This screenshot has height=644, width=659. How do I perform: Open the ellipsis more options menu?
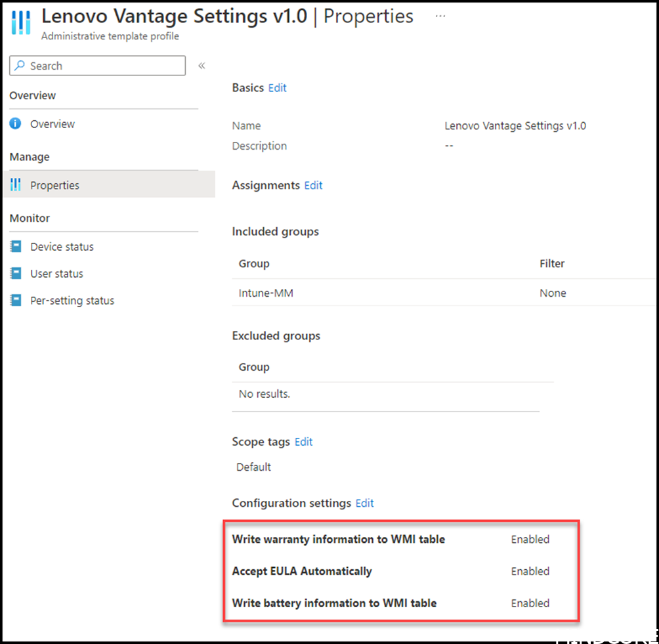coord(440,16)
